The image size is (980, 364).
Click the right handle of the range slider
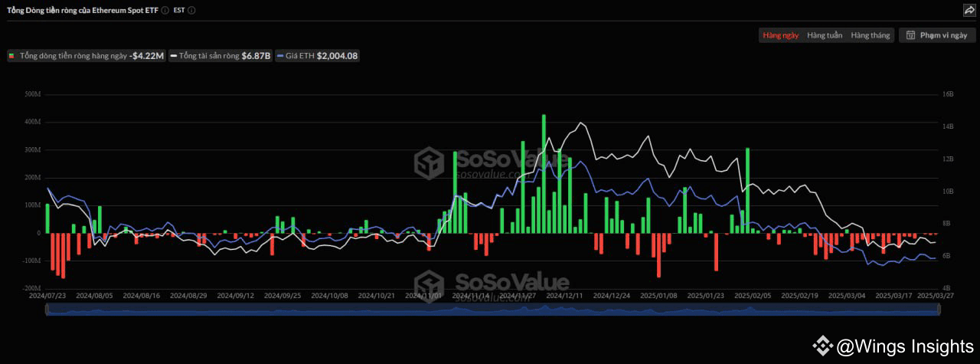pos(939,309)
